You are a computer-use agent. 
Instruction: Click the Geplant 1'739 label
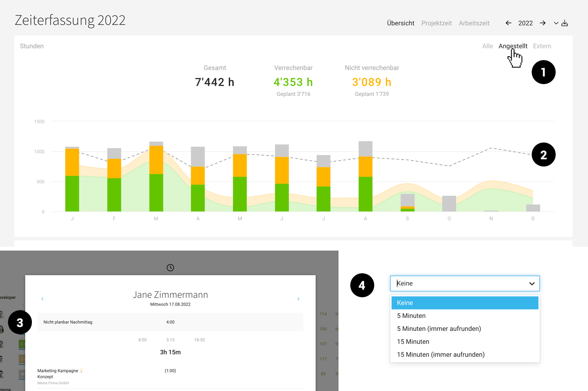(372, 94)
